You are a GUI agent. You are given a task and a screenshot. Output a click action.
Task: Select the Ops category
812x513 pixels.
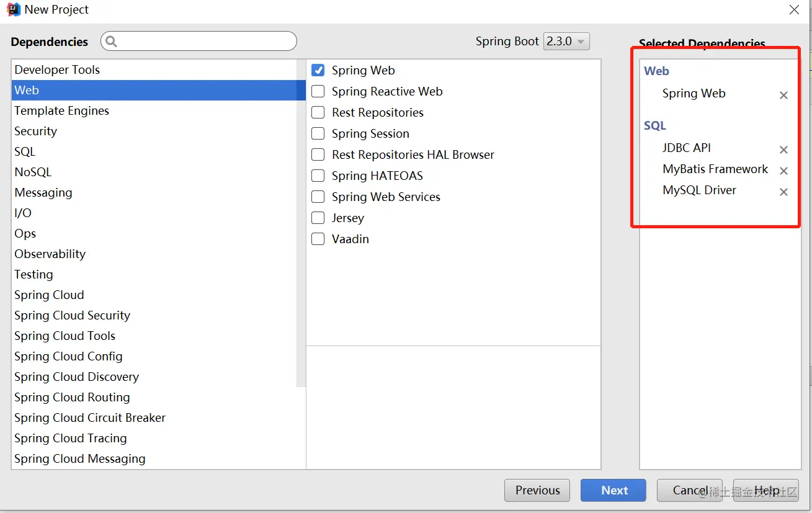tap(154, 233)
